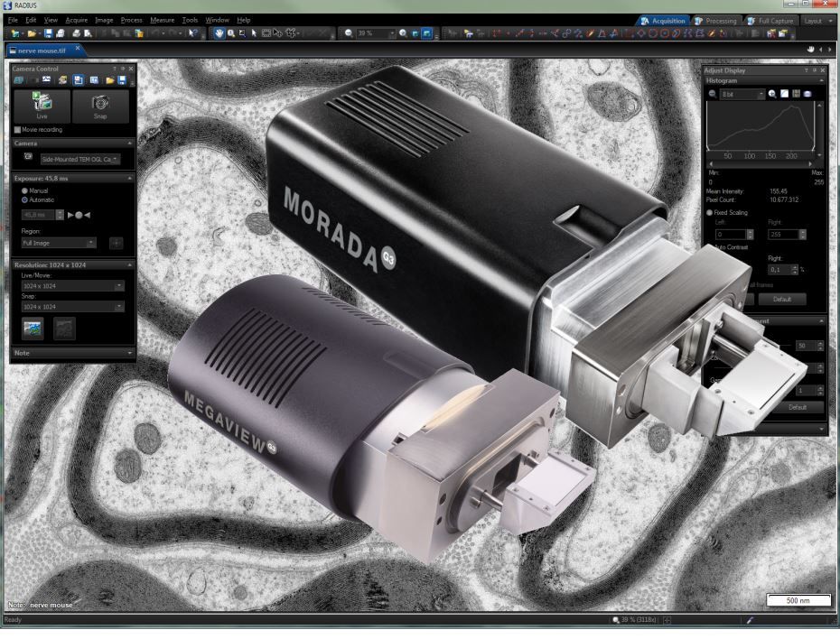Viewport: 840px width, 639px height.
Task: Switch to the Full Capture layout tab
Action: click(x=770, y=21)
